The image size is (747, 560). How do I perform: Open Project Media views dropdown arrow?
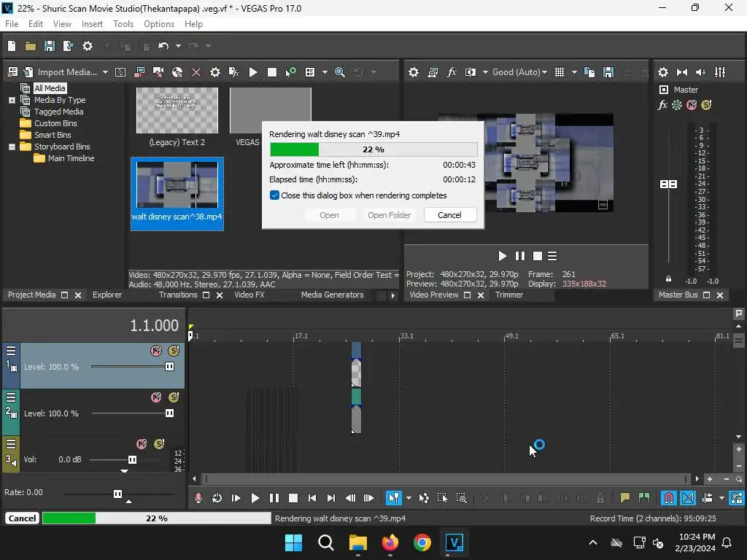click(325, 72)
